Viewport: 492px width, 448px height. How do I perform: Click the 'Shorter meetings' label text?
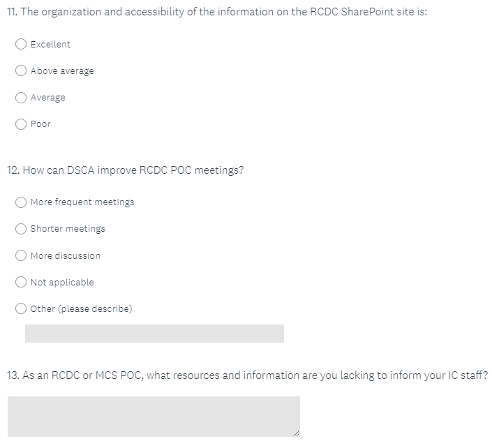68,229
